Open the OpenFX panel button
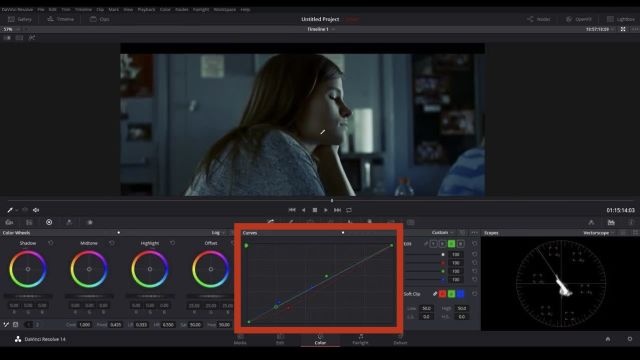Viewport: 640px width, 360px height. point(579,19)
